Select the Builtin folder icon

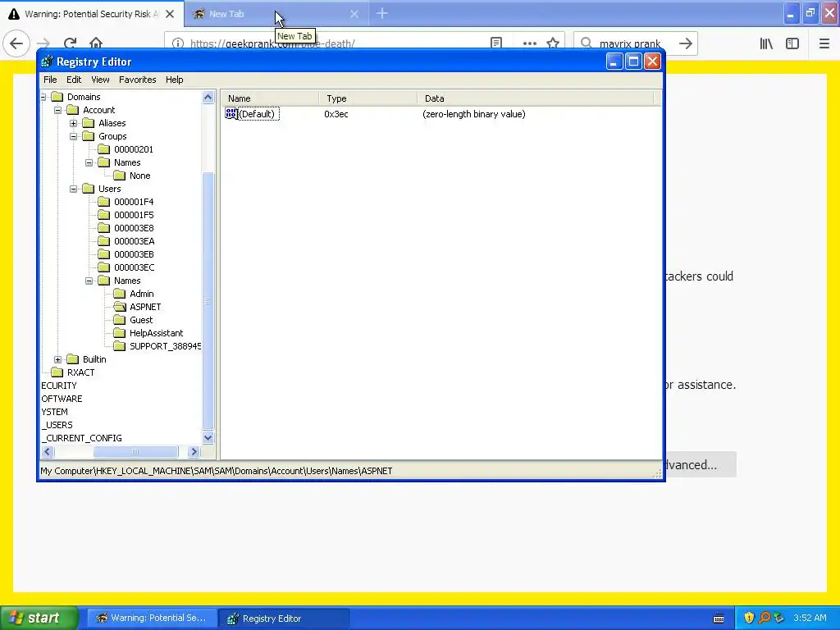pos(72,359)
